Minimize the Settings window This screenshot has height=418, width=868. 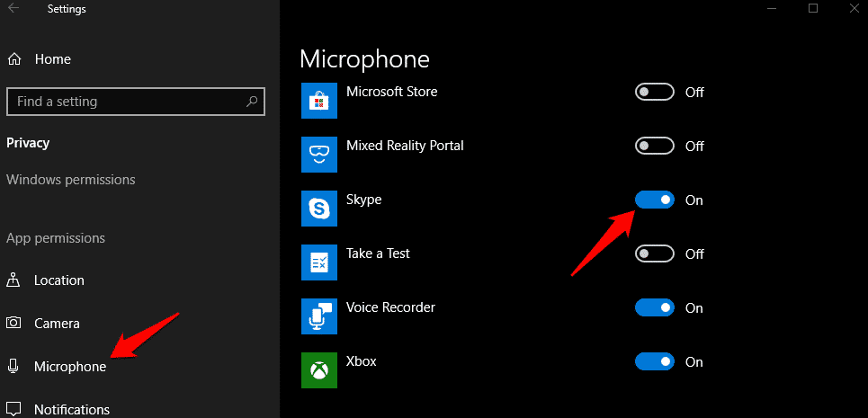click(x=771, y=8)
